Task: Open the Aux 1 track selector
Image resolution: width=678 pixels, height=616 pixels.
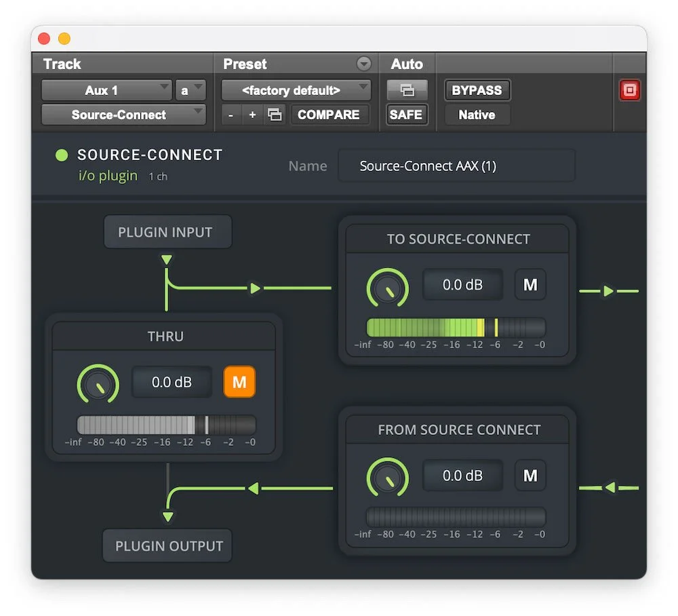Action: (x=106, y=90)
